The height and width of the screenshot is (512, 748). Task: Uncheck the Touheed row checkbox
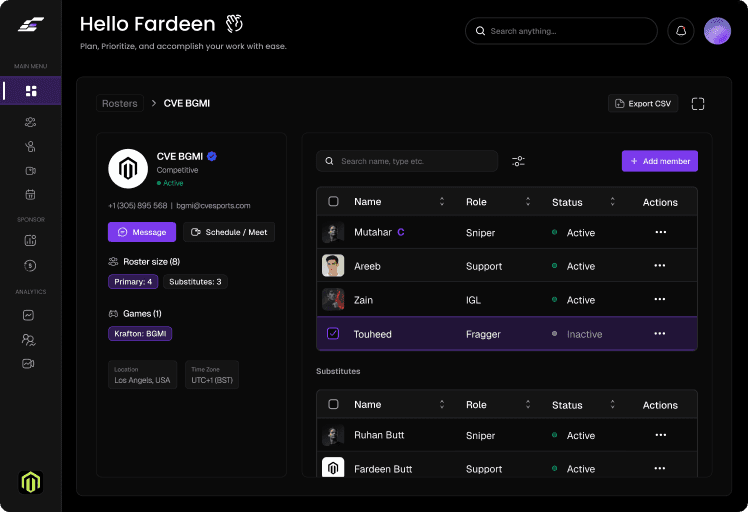point(333,334)
